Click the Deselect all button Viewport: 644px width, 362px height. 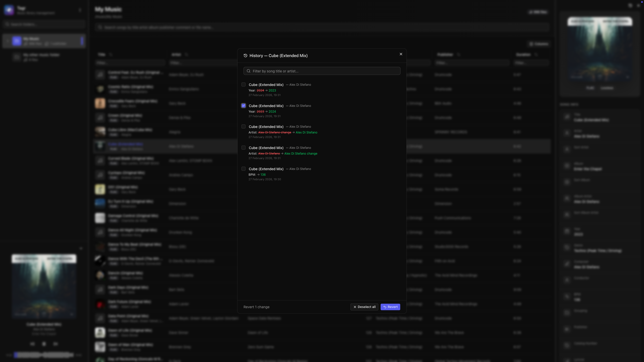pyautogui.click(x=364, y=307)
